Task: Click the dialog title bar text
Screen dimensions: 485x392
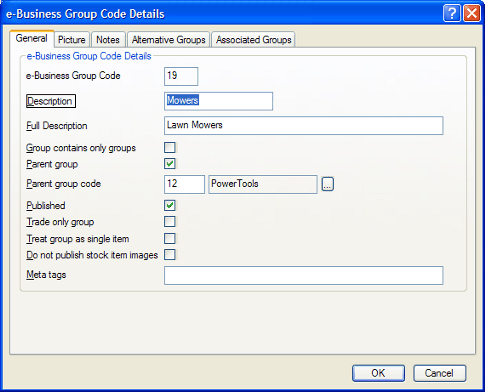Action: [x=85, y=14]
